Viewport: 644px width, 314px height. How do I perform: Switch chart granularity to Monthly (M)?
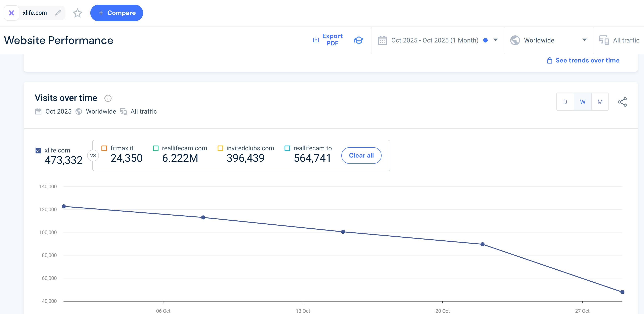600,102
